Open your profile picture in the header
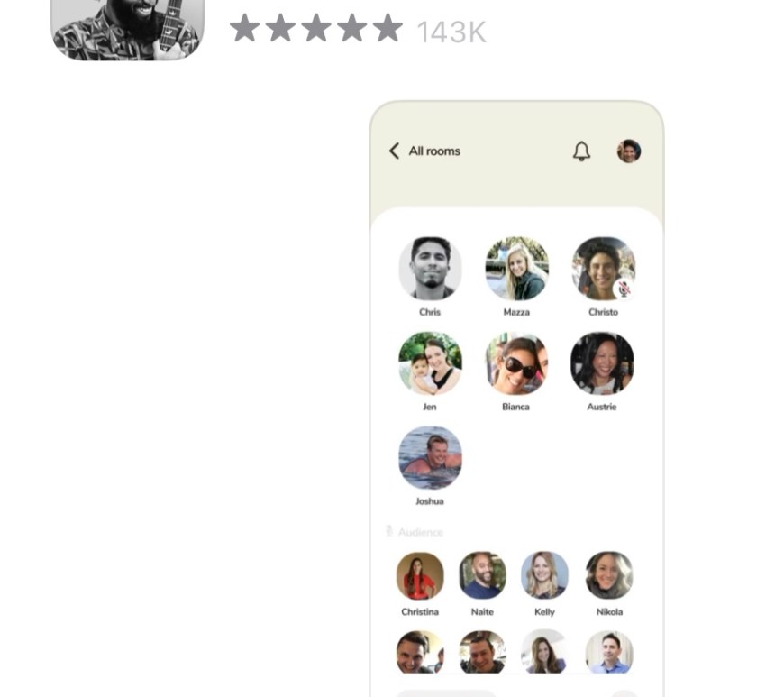The width and height of the screenshot is (784, 697). (x=629, y=151)
